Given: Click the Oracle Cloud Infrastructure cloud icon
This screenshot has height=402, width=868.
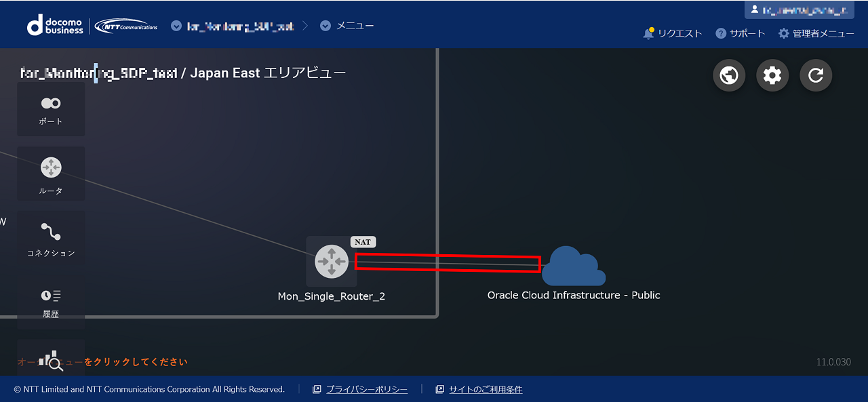Looking at the screenshot, I should click(574, 266).
